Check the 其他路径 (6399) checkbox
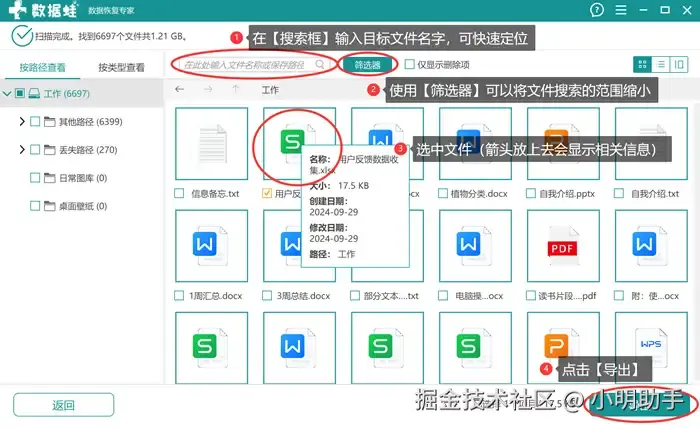The width and height of the screenshot is (700, 428). pyautogui.click(x=35, y=121)
